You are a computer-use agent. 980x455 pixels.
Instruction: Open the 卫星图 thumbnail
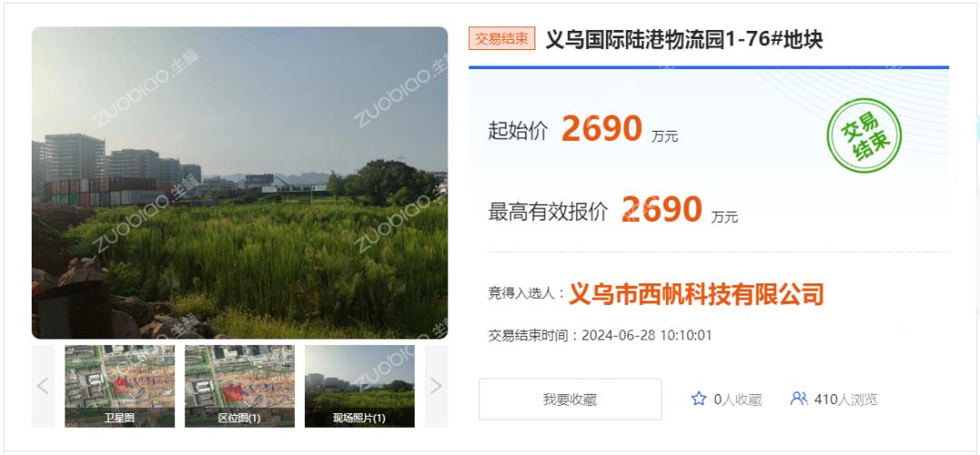(x=120, y=386)
